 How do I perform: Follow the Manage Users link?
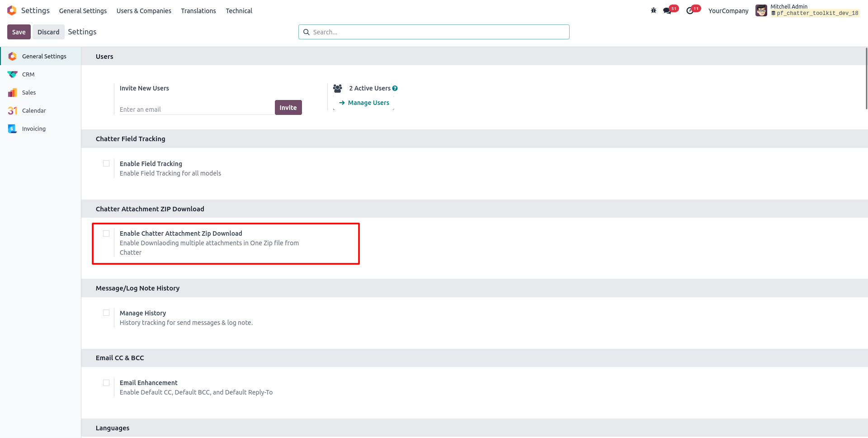tap(364, 103)
